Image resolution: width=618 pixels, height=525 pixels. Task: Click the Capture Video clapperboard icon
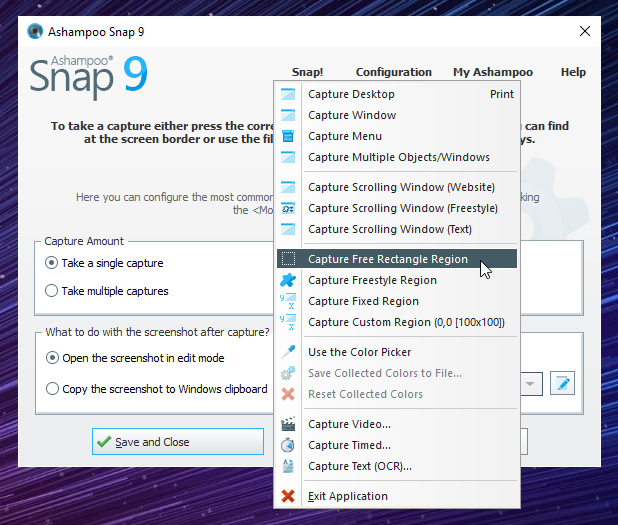point(288,424)
